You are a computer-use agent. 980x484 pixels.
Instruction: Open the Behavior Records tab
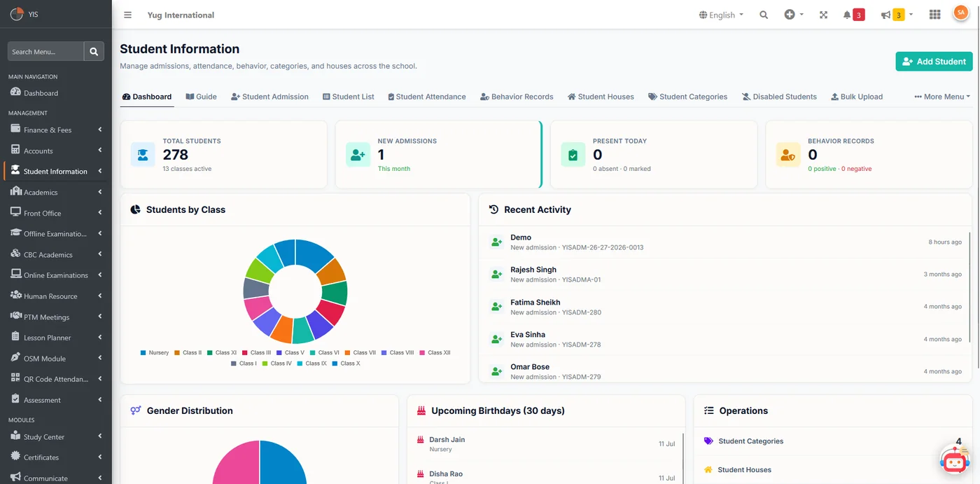pyautogui.click(x=517, y=97)
